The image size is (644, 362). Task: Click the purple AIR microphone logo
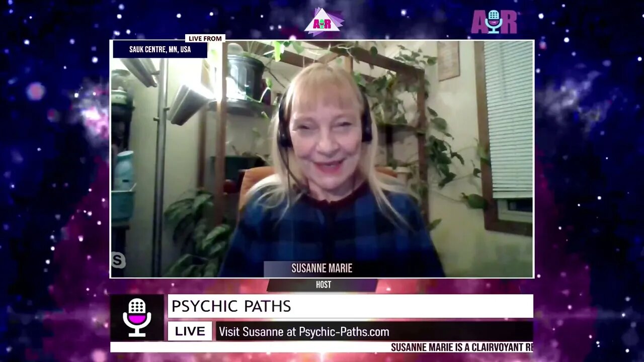(494, 22)
